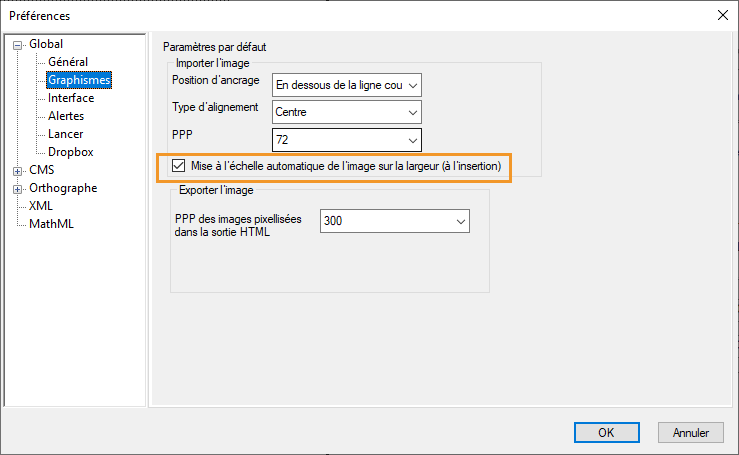Viewport: 739px width, 455px height.
Task: Collapse the Global tree node
Action: click(x=17, y=44)
